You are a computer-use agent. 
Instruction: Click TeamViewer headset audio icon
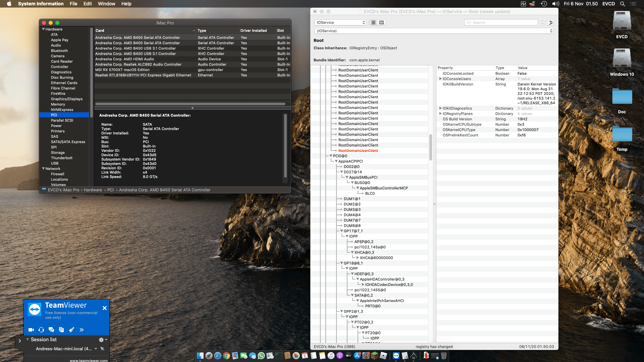[41, 330]
